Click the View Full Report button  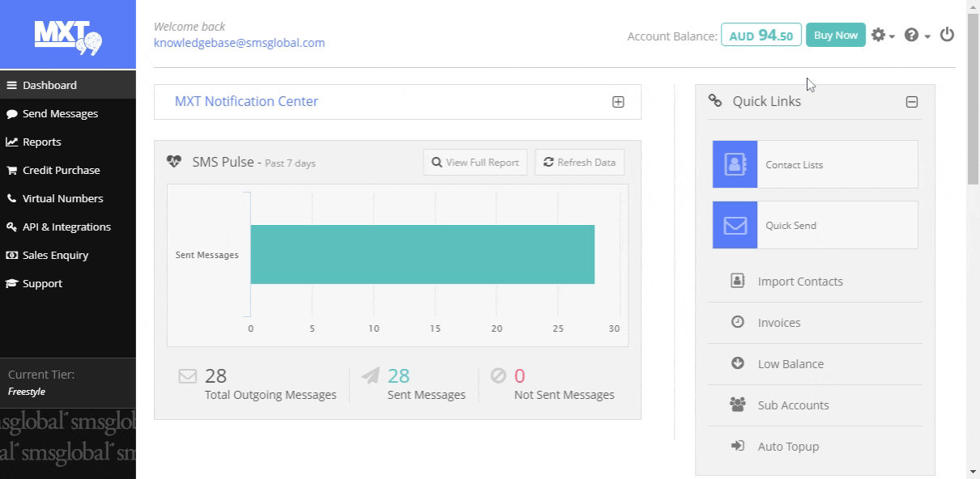(x=475, y=162)
